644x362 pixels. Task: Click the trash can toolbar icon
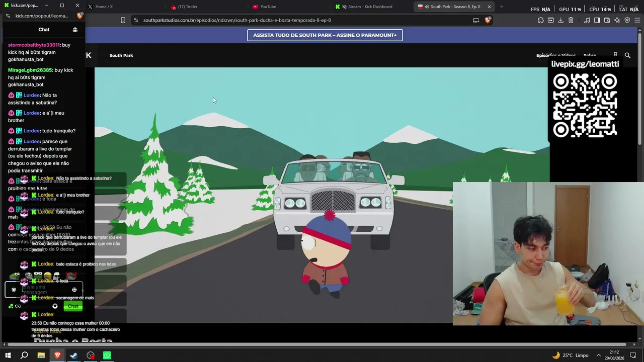571,20
